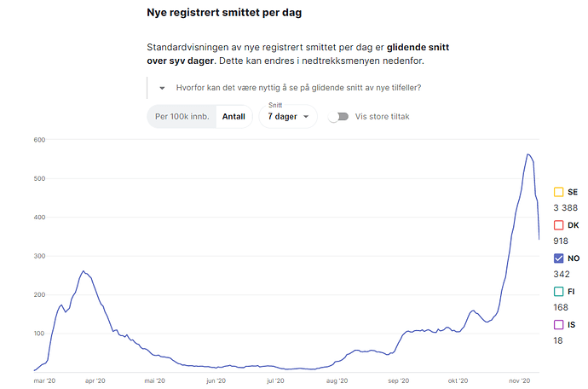Click the 'FI' legend label
588x389 pixels.
(571, 292)
